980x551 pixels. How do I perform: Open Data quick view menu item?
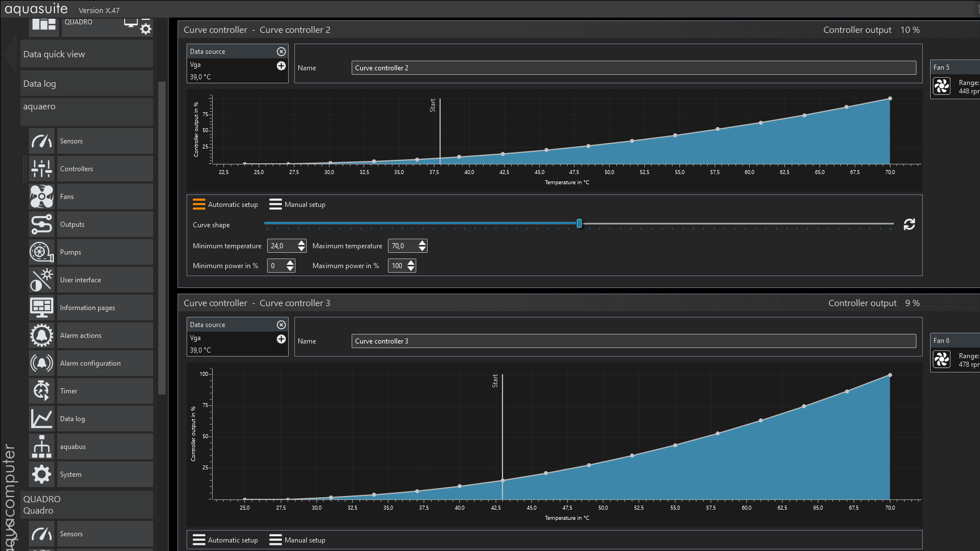tap(86, 54)
